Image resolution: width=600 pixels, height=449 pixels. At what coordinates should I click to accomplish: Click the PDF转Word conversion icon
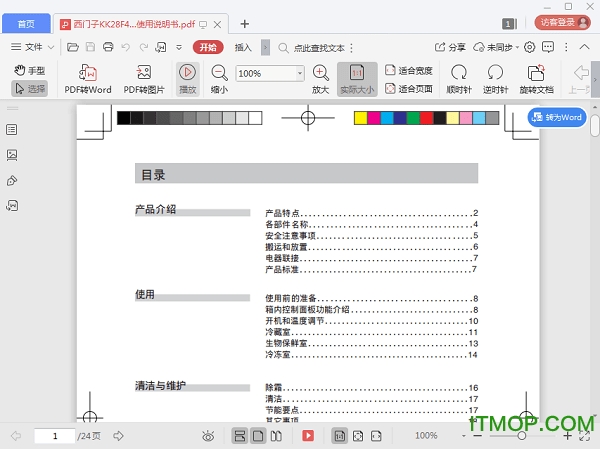click(88, 73)
